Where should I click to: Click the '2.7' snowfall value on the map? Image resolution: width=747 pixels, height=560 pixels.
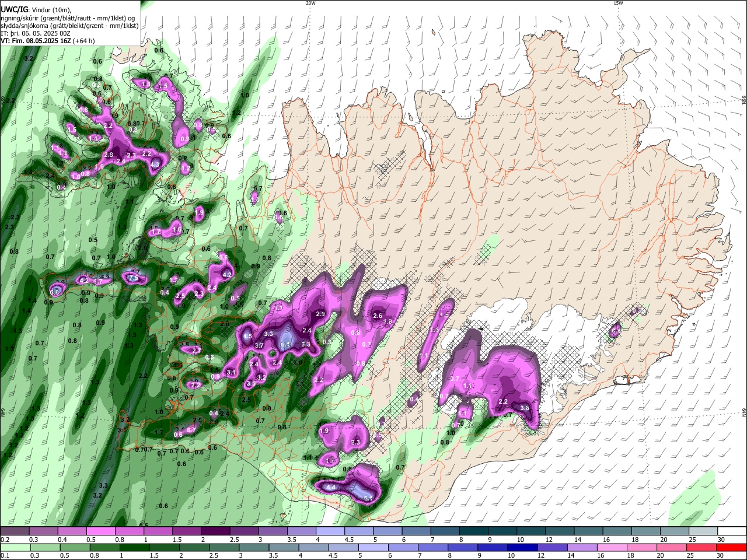197,350
